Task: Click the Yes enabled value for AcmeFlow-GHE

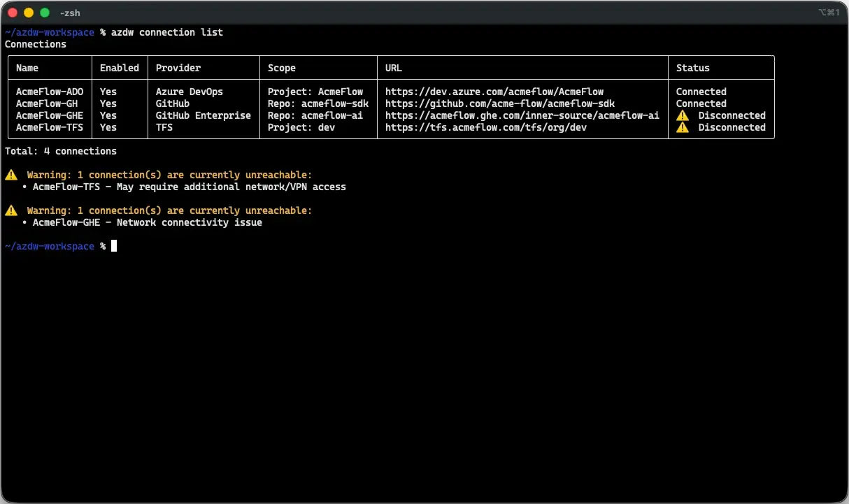Action: tap(108, 115)
